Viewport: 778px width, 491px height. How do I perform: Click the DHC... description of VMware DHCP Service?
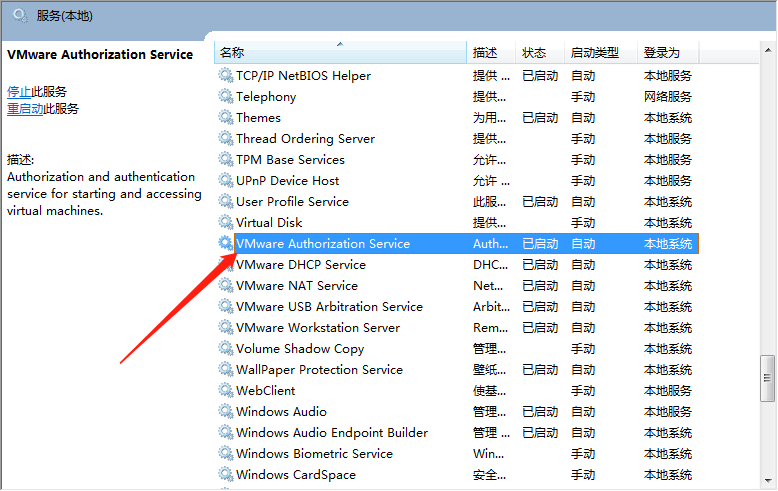490,265
